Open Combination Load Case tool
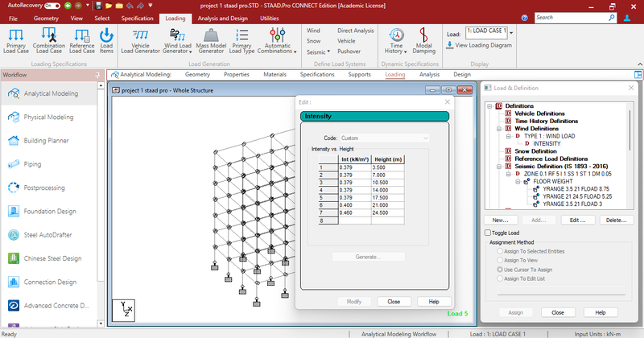This screenshot has height=338, width=644. point(49,40)
